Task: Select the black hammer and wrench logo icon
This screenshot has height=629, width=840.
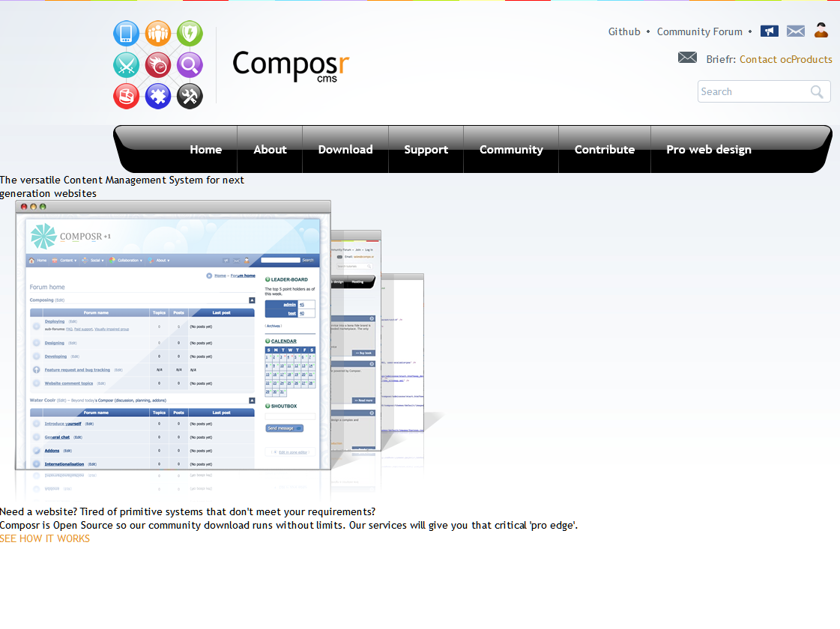Action: click(190, 96)
